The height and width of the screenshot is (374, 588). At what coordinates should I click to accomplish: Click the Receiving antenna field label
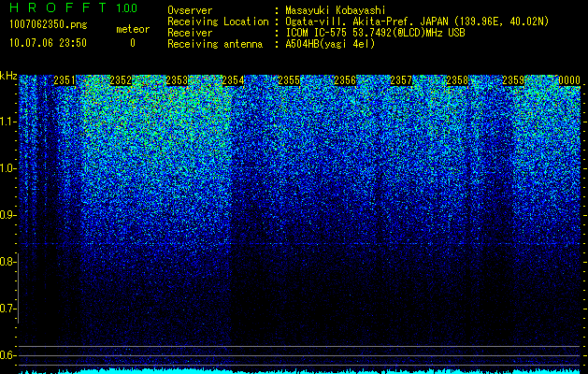tap(215, 44)
